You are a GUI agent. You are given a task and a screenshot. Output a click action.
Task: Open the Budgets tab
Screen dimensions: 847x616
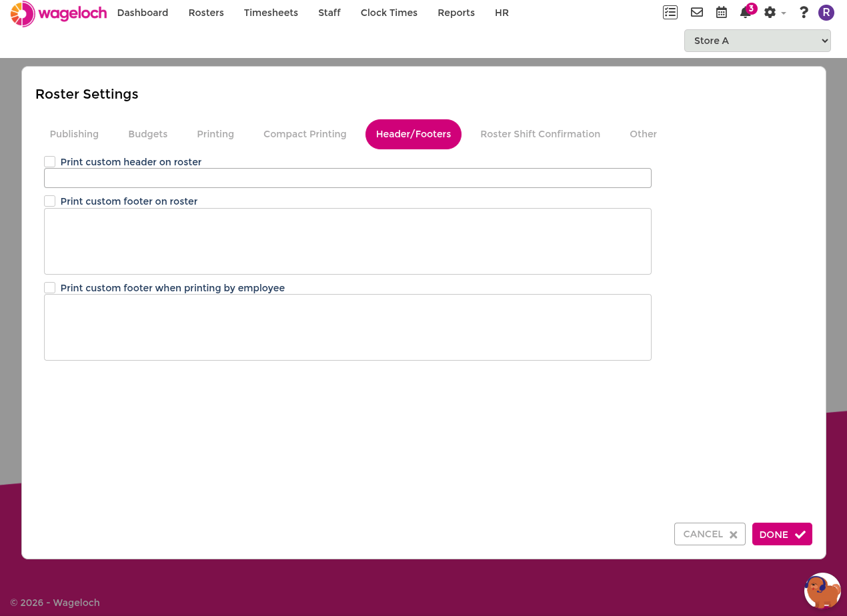pos(148,134)
